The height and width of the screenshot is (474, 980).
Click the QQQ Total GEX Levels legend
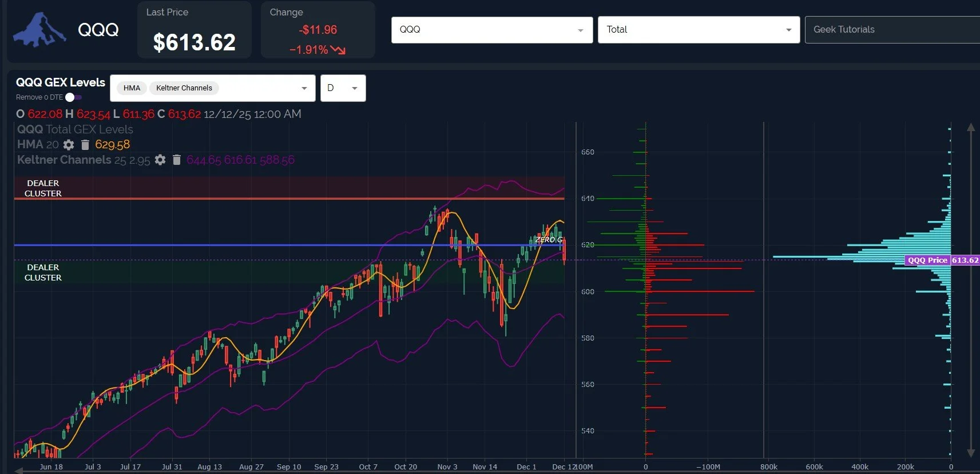75,129
